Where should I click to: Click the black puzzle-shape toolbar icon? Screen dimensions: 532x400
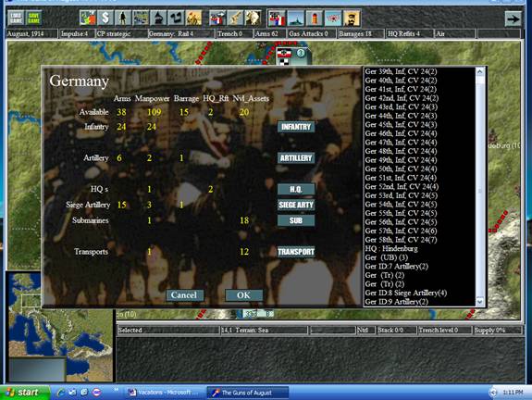[176, 18]
